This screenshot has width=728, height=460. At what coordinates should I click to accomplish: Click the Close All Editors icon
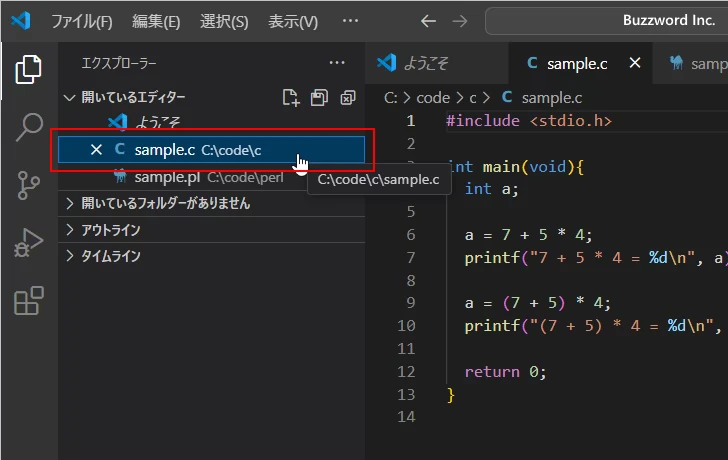tap(348, 97)
